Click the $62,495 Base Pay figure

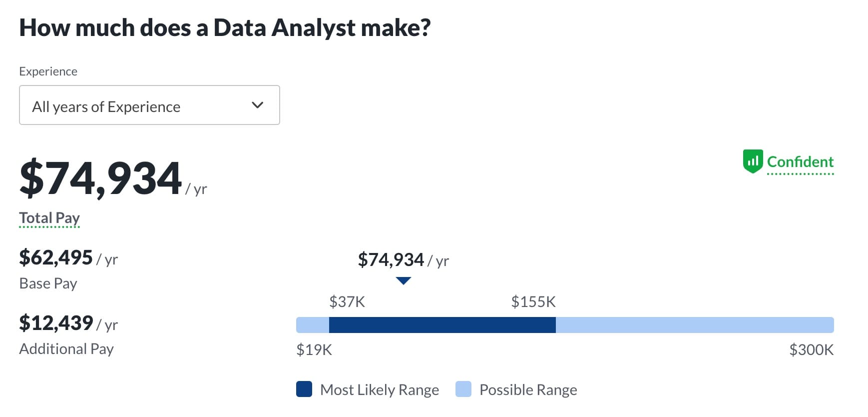pyautogui.click(x=56, y=257)
